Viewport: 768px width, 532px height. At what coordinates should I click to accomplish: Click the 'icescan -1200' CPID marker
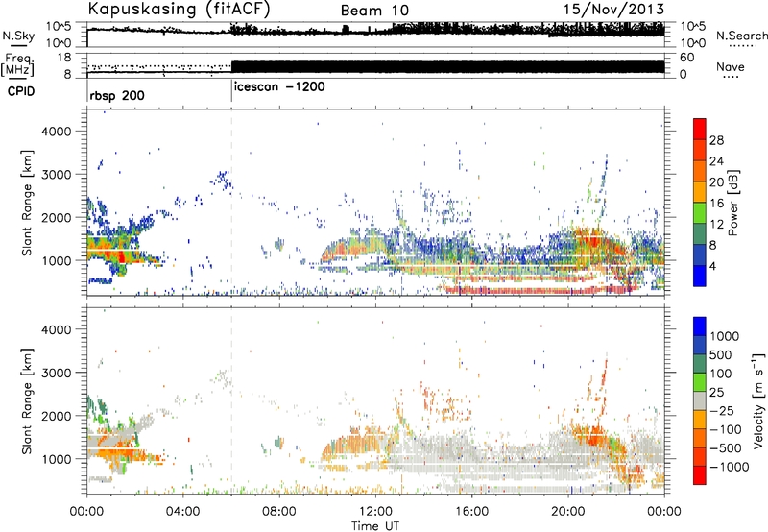(x=279, y=87)
